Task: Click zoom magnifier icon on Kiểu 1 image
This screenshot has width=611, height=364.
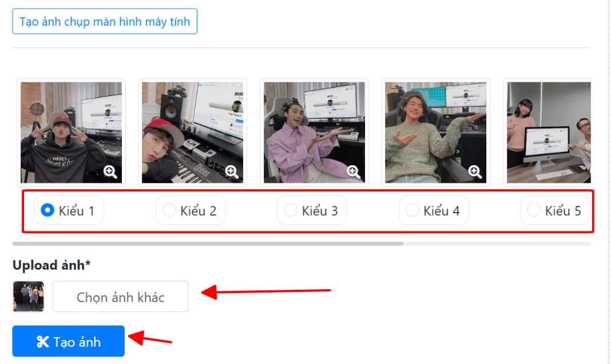Action: [110, 171]
